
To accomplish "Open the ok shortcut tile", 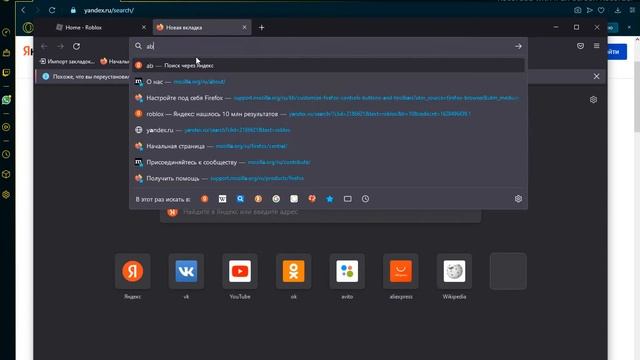I will (x=293, y=271).
